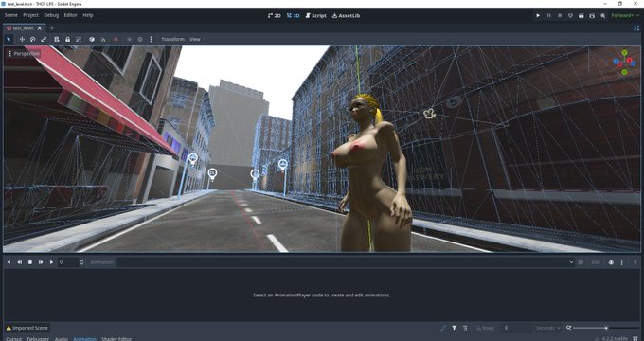644x341 pixels.
Task: Stop the running project
Action: tap(560, 15)
